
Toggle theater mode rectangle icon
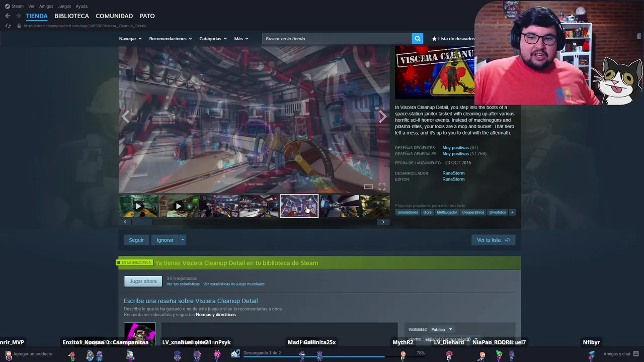coord(369,187)
